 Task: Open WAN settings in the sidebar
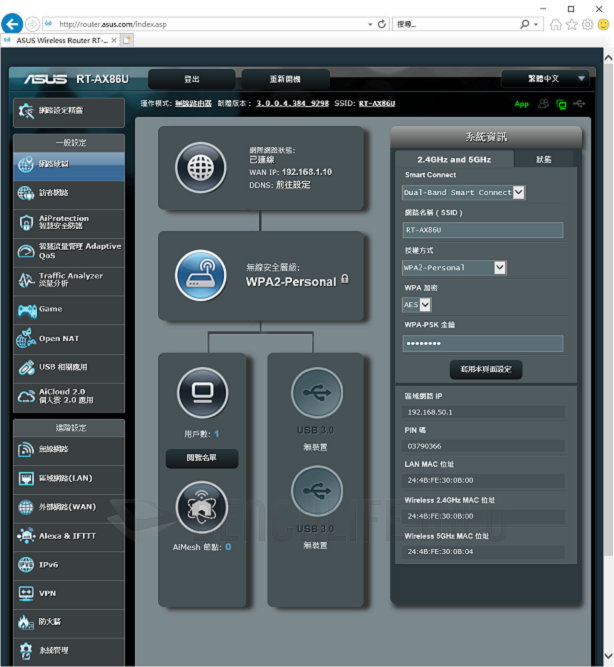click(69, 507)
